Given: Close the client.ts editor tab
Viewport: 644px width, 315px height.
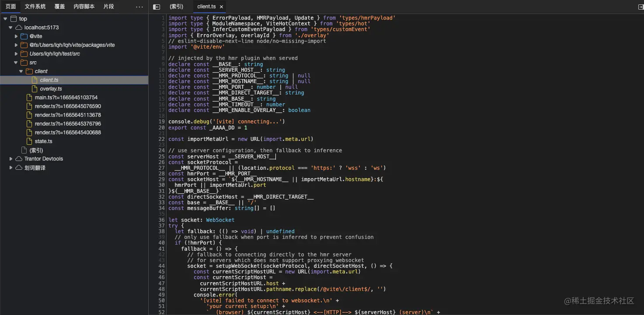Looking at the screenshot, I should pos(221,7).
